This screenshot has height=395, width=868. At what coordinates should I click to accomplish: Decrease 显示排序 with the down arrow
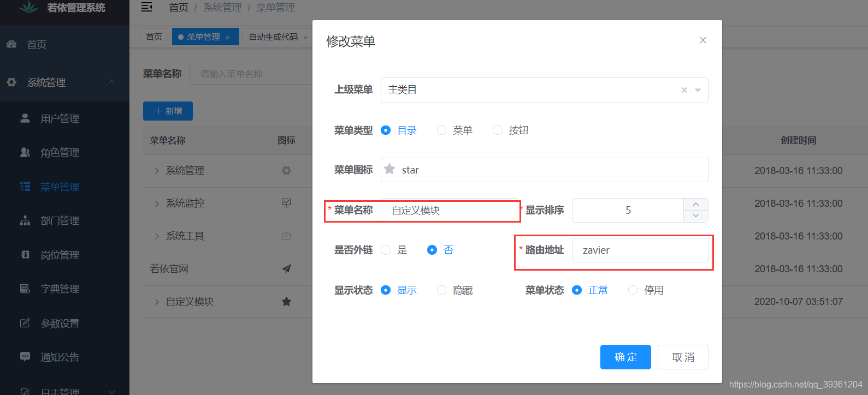(696, 216)
